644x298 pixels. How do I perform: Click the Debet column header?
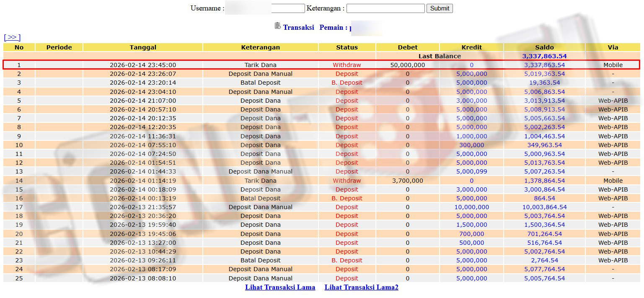407,47
